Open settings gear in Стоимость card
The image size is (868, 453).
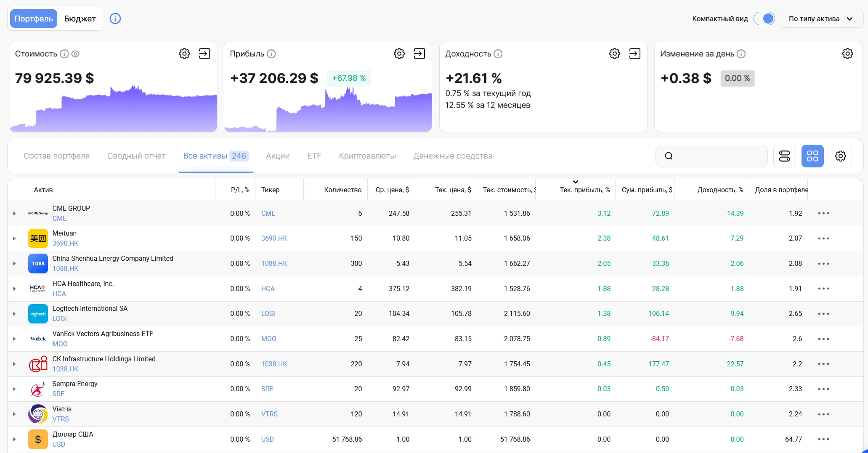point(184,54)
